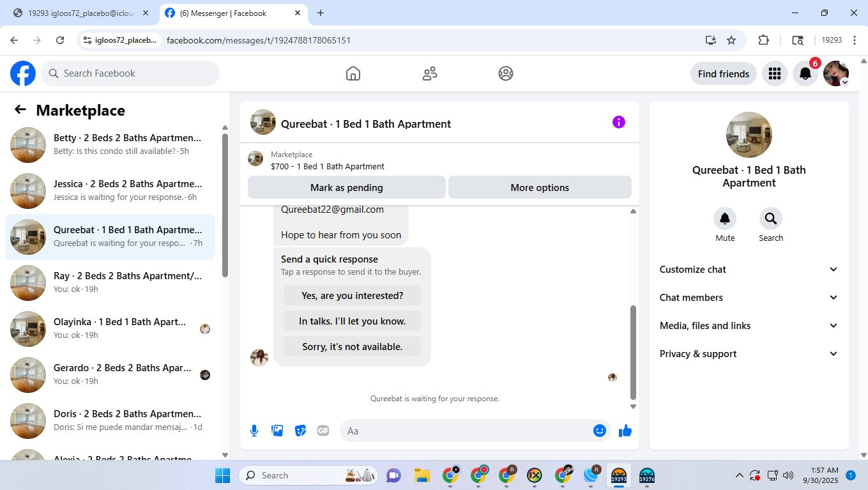This screenshot has width=868, height=490.
Task: Open the notifications bell with 6 badge
Action: pos(805,73)
